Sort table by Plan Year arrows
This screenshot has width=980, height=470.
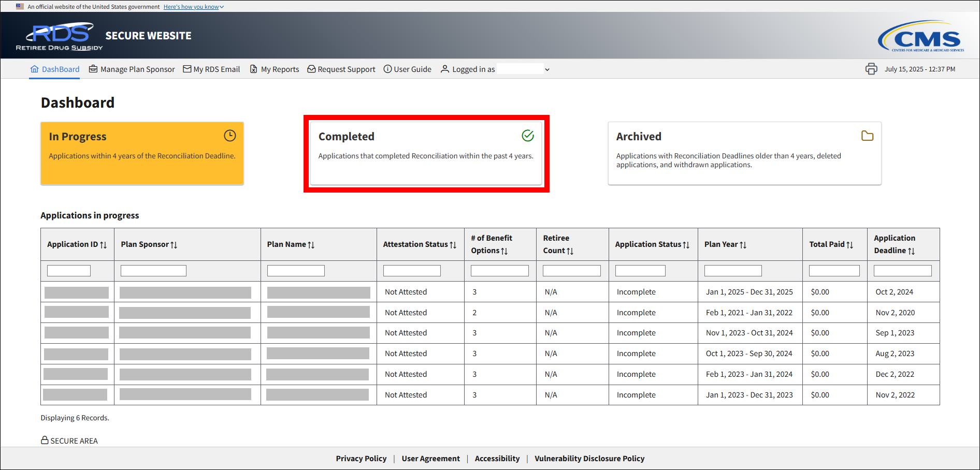pyautogui.click(x=743, y=245)
